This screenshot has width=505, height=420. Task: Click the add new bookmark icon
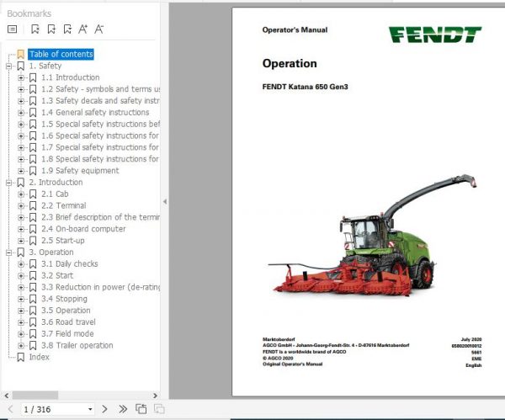coord(51,29)
